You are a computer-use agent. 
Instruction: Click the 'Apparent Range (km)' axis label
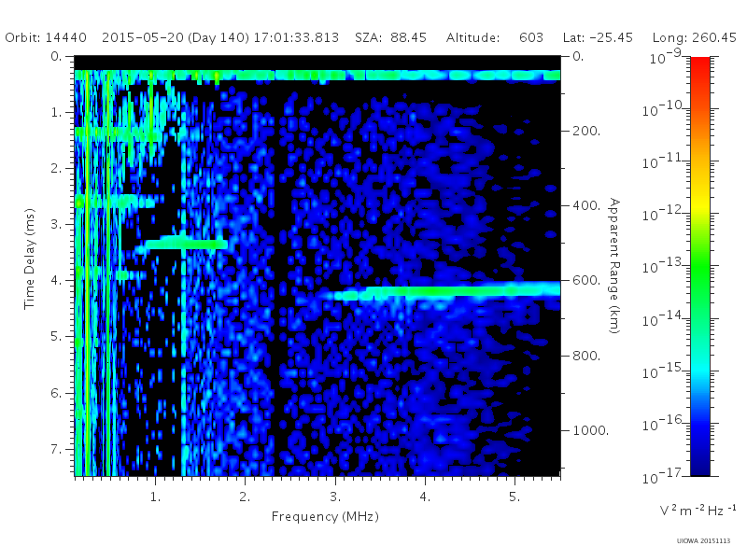tap(614, 266)
